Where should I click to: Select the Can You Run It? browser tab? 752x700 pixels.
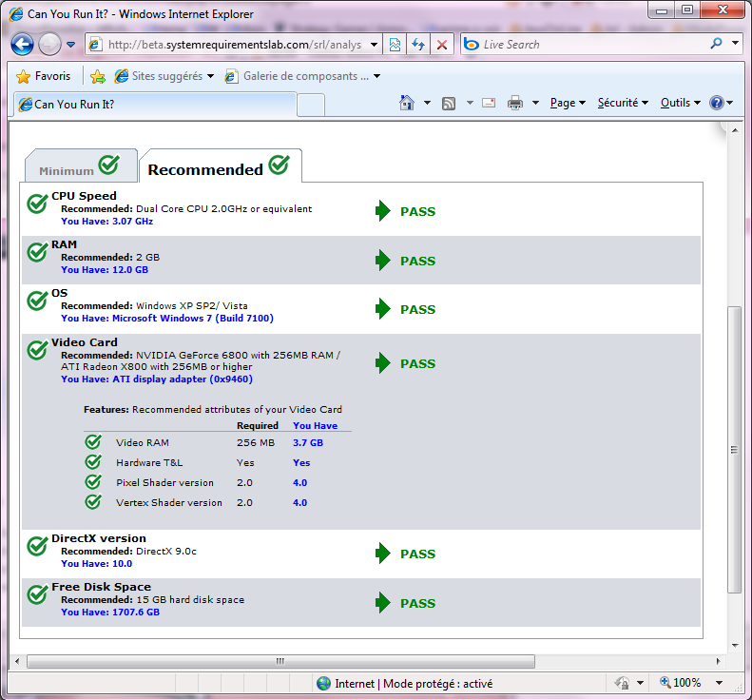[156, 104]
